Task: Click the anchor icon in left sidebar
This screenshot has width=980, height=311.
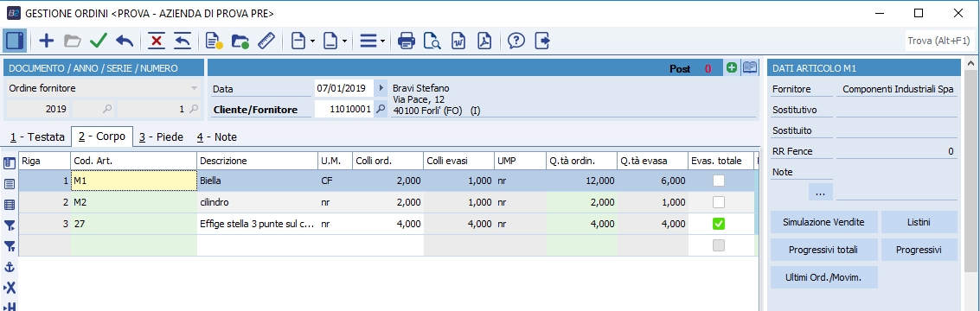Action: [x=10, y=267]
